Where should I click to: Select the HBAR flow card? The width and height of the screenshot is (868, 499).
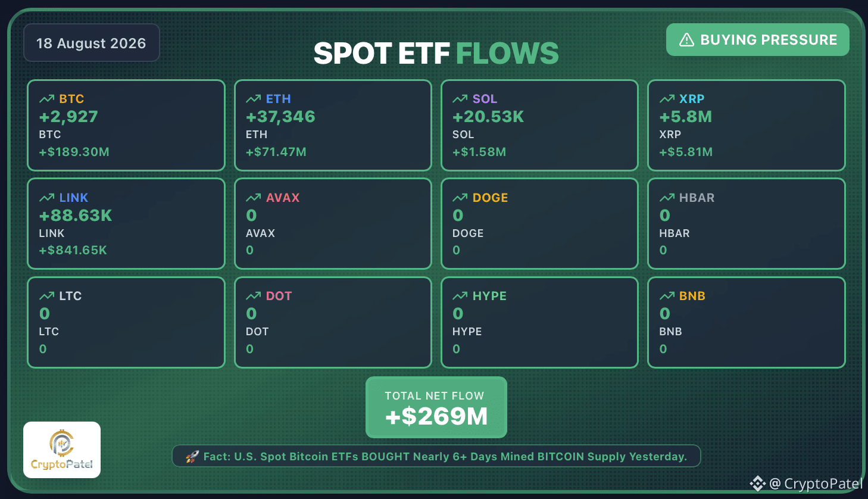pos(746,224)
